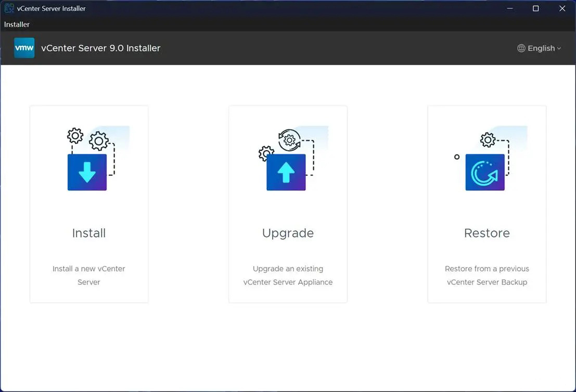The image size is (576, 392).
Task: Choose Install a new vCenter Server
Action: (x=88, y=275)
